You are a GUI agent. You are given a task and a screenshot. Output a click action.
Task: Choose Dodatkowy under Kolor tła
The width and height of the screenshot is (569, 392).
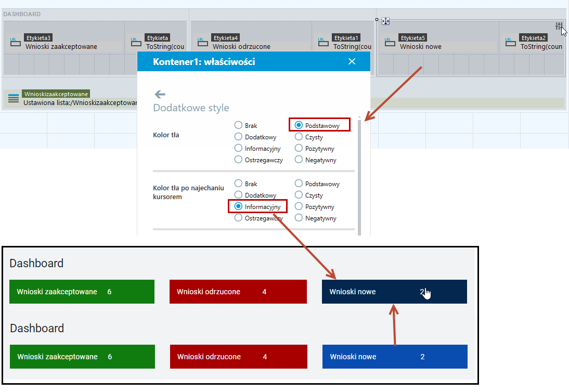click(x=238, y=137)
